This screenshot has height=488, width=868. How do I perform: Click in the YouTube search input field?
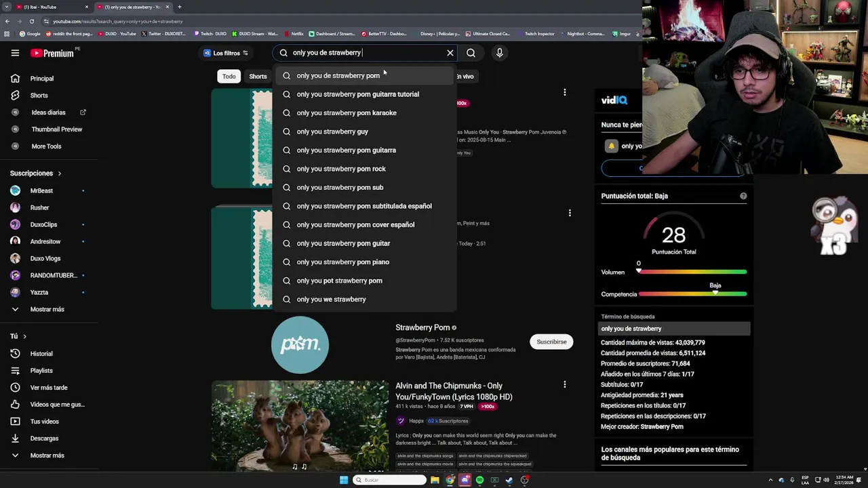366,53
